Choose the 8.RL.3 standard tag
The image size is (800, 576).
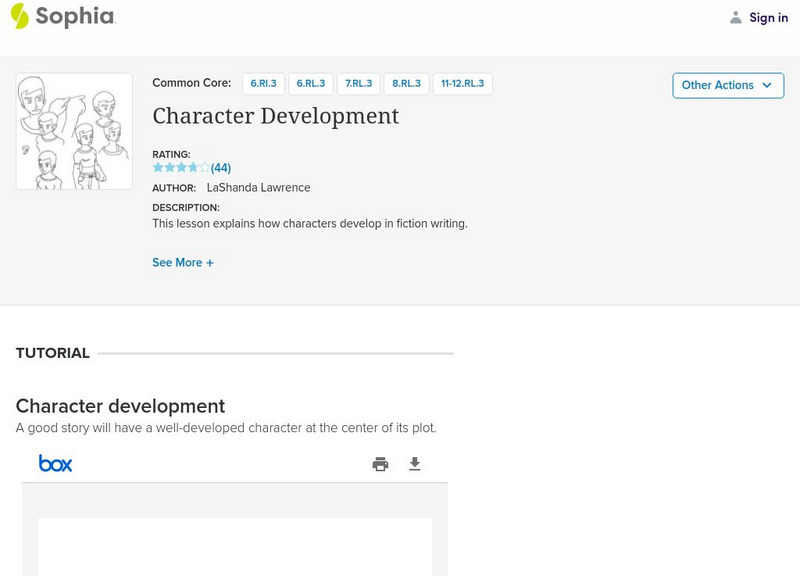406,84
